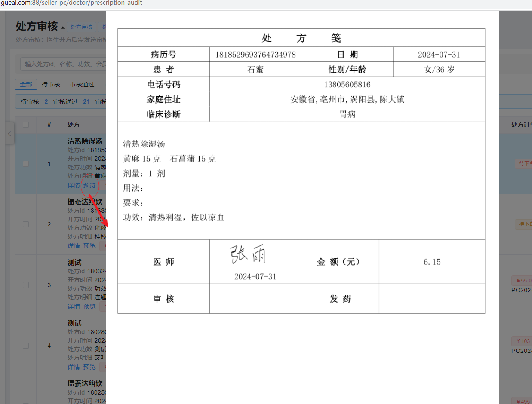Click the 清热除湿汤 name in prescription body
532x404 pixels.
[144, 144]
